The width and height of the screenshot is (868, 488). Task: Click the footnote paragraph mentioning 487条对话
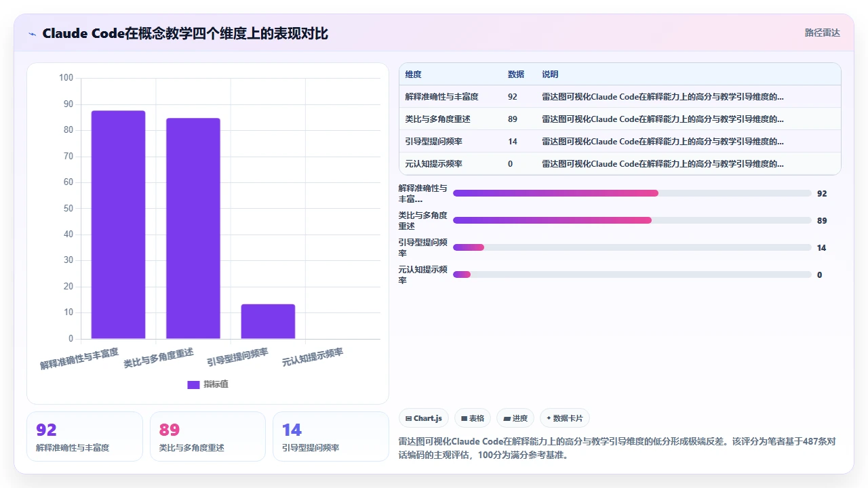pos(618,448)
